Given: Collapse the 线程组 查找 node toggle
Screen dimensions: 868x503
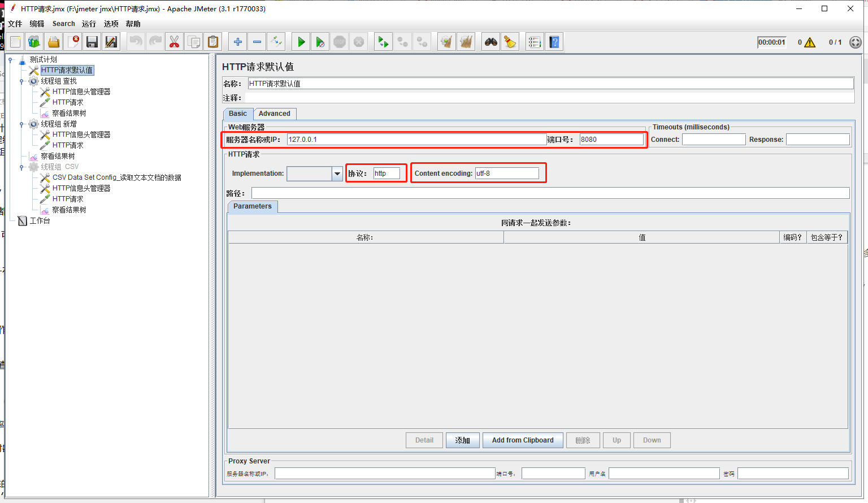Looking at the screenshot, I should [21, 81].
